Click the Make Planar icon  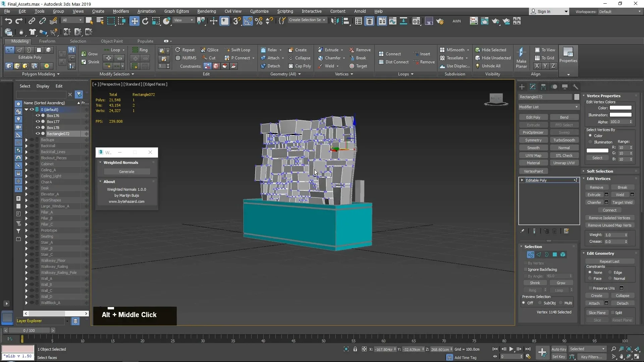pyautogui.click(x=521, y=53)
